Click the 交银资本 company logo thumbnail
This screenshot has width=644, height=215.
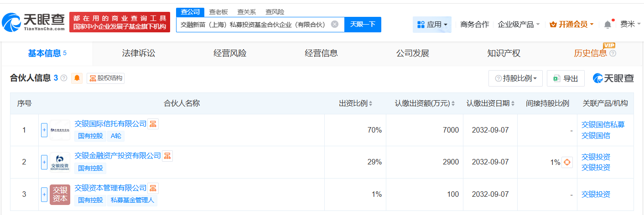coord(60,195)
